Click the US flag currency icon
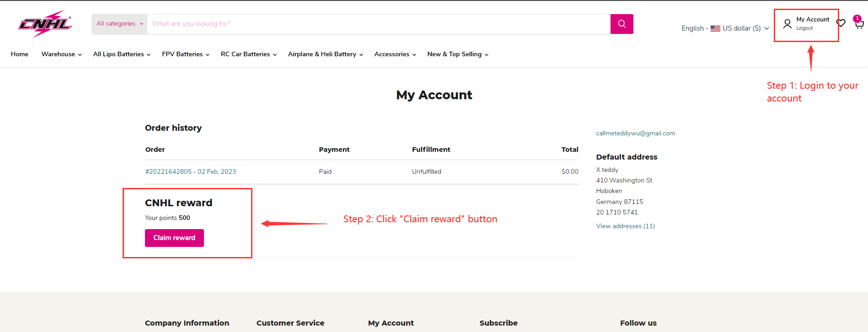Image resolution: width=868 pixels, height=332 pixels. click(715, 28)
